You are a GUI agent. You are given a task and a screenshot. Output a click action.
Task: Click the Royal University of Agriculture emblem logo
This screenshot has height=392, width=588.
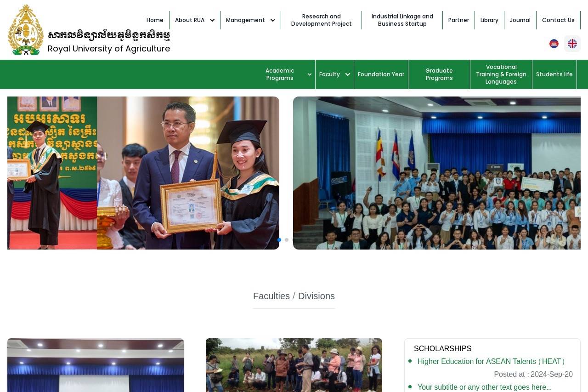tap(26, 30)
